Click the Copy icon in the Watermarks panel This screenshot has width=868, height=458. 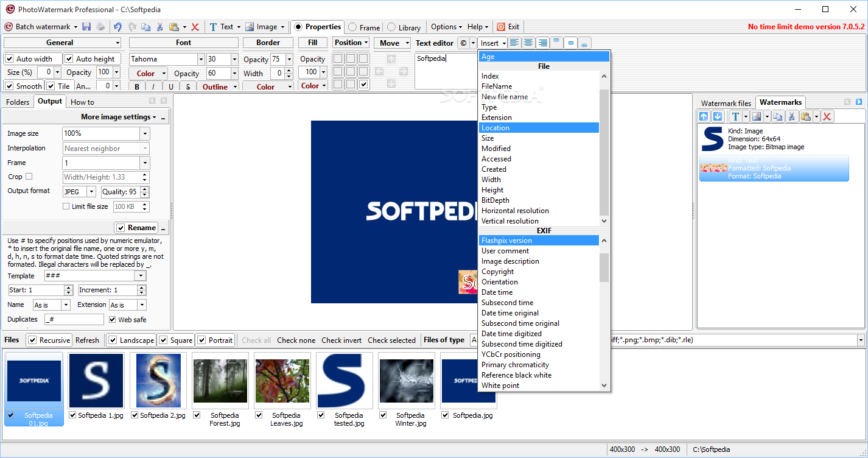(777, 116)
